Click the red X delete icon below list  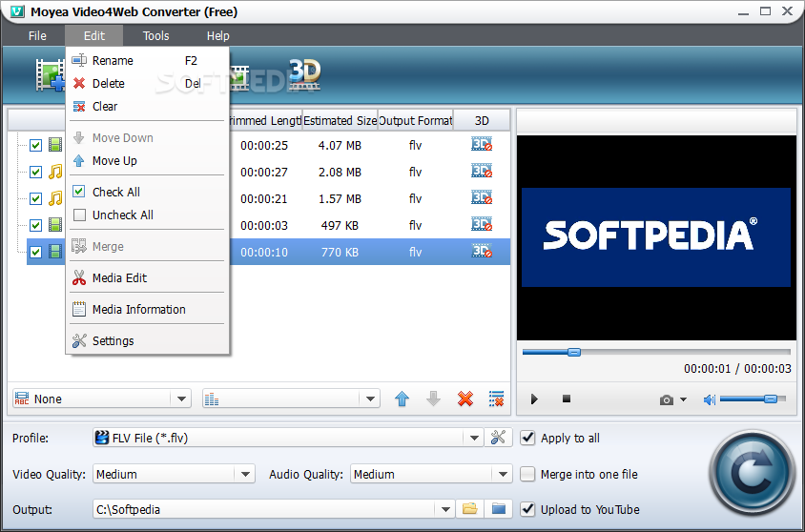click(465, 399)
